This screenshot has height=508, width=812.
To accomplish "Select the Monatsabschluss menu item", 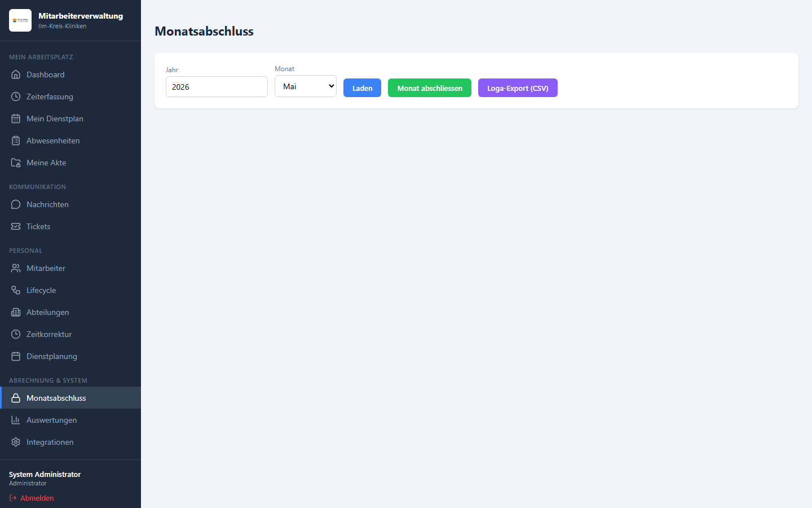I will (70, 398).
